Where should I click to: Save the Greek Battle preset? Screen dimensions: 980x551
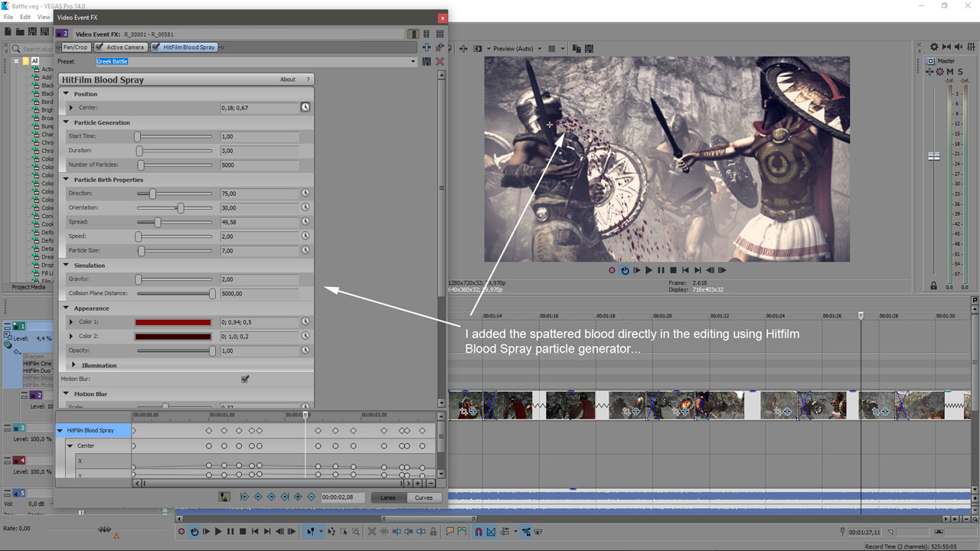[x=426, y=61]
